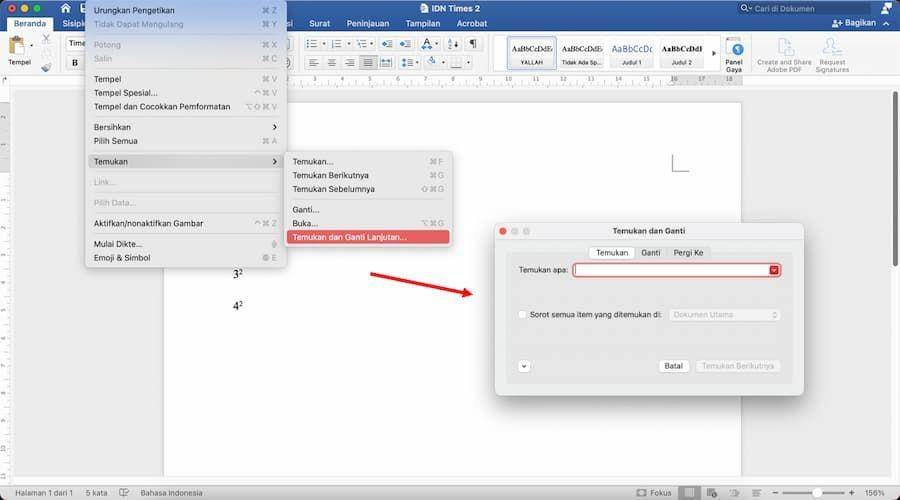Click the bulleted list icon
Screen dimensions: 900x500
point(312,44)
